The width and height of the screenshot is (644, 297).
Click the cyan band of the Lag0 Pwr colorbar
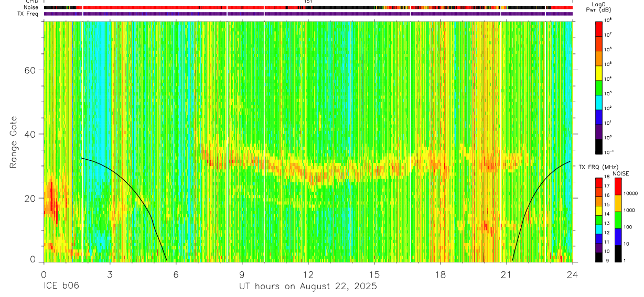click(x=599, y=102)
